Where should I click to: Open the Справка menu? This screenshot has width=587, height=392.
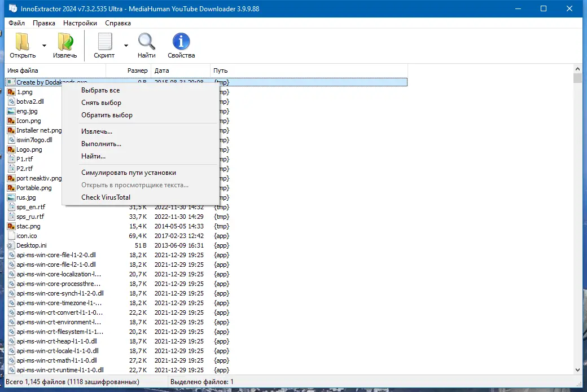point(118,23)
